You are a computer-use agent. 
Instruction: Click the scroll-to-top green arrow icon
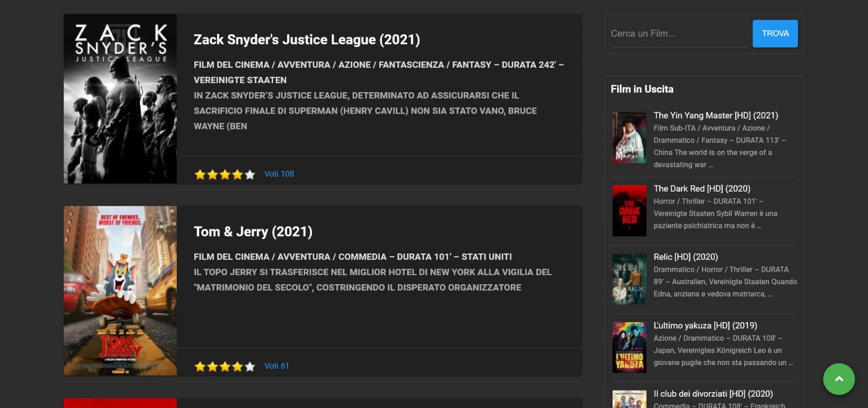coord(839,379)
